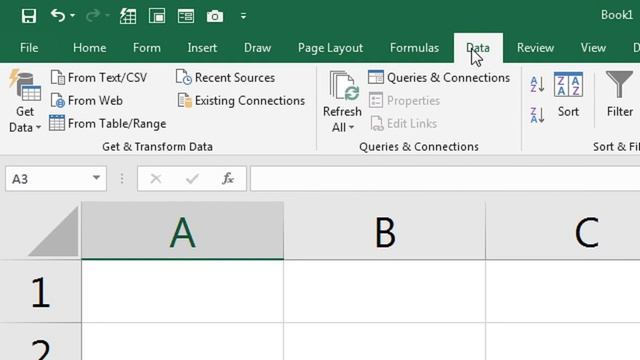Image resolution: width=640 pixels, height=360 pixels.
Task: Select column C header
Action: [563, 231]
